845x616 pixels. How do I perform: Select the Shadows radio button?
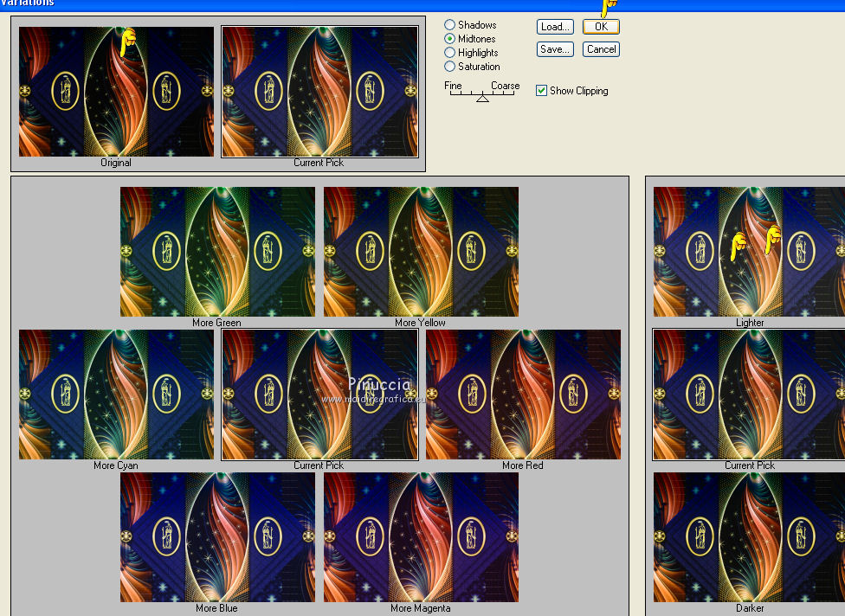(449, 25)
